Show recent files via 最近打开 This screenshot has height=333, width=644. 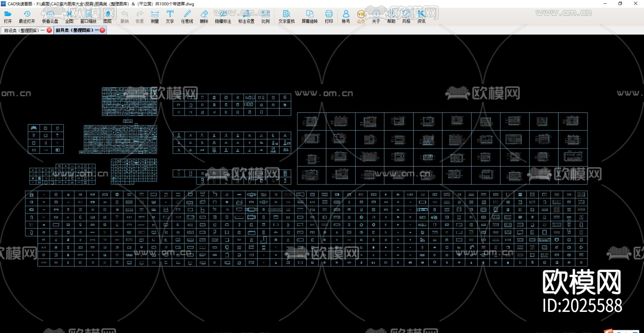click(x=27, y=17)
